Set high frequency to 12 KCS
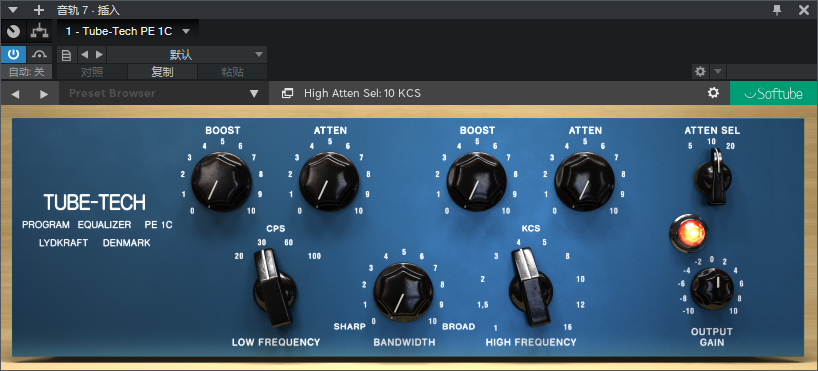Screen dimensions: 818x371 tap(581, 304)
